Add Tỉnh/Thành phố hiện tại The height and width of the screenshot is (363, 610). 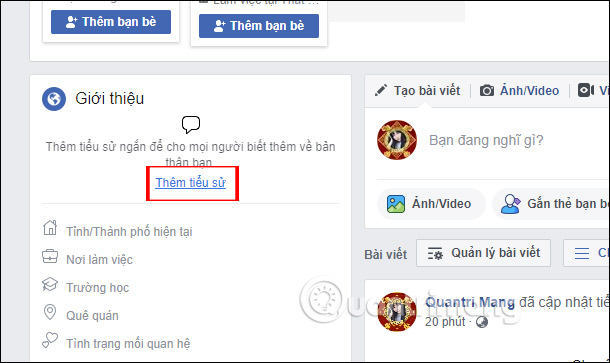pyautogui.click(x=129, y=232)
